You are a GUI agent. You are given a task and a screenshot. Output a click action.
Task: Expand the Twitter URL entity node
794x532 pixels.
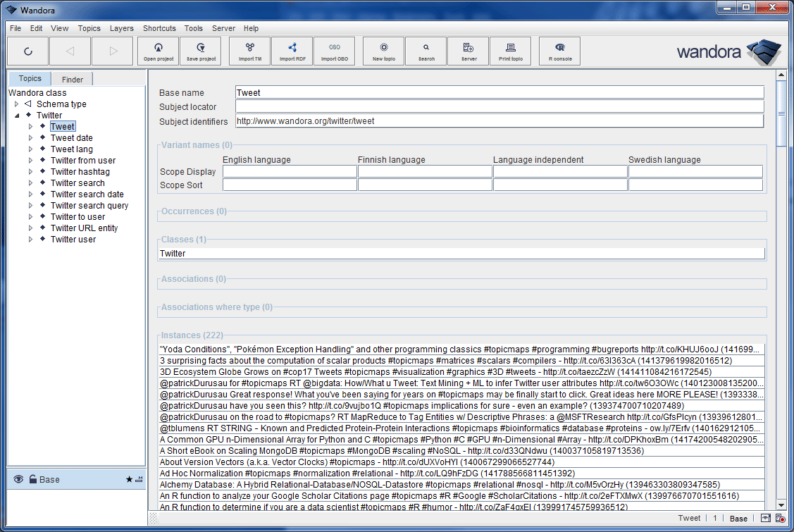pyautogui.click(x=30, y=228)
